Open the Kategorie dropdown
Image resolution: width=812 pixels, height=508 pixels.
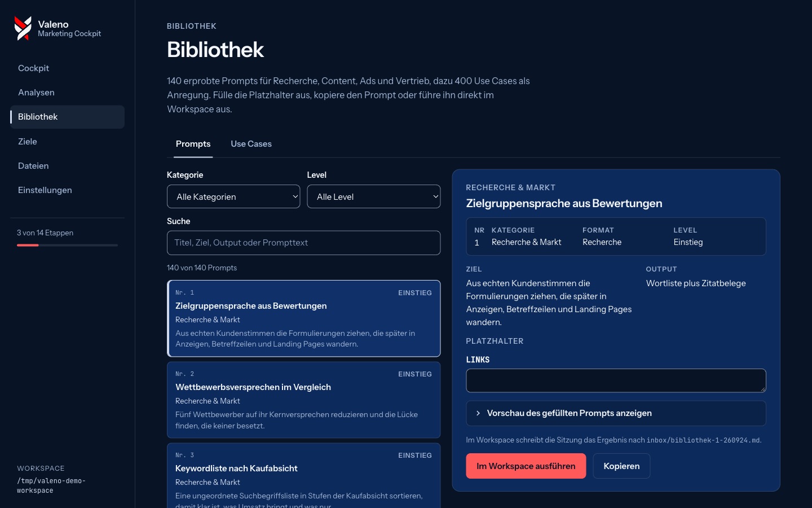pyautogui.click(x=233, y=196)
